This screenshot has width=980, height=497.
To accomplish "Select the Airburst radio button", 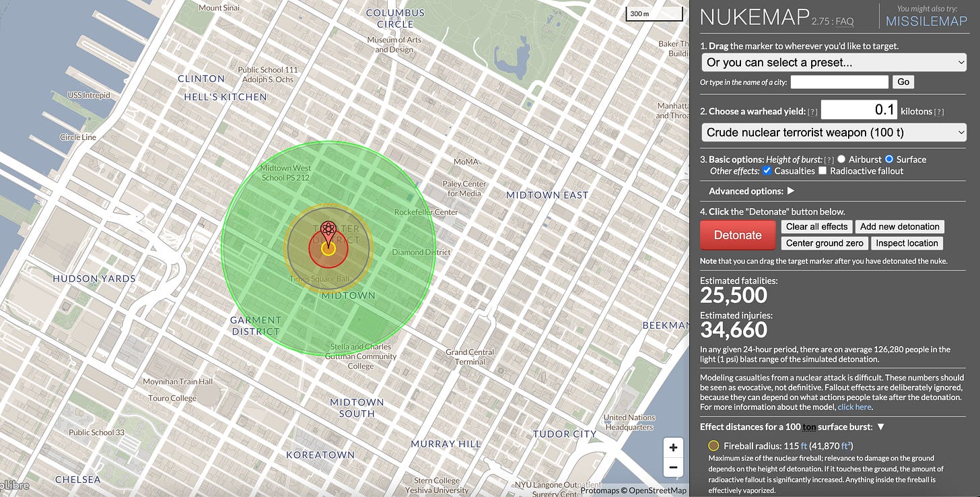I will coord(841,159).
